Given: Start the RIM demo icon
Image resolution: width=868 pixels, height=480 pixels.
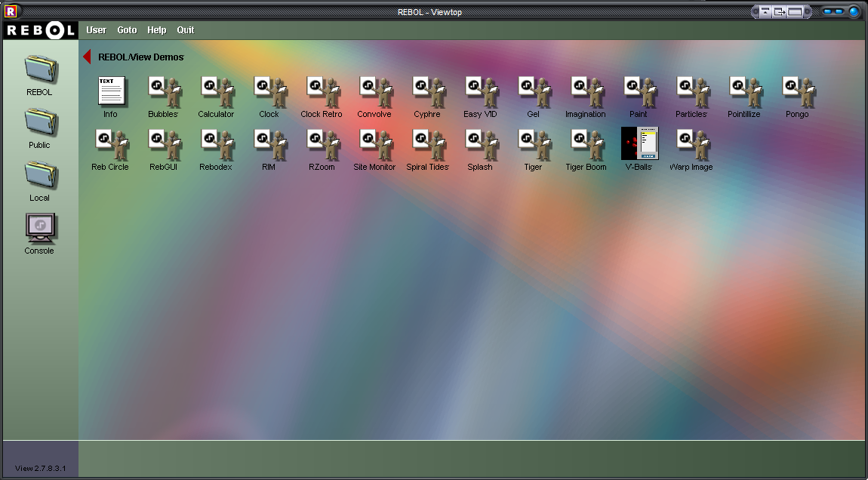Looking at the screenshot, I should tap(270, 144).
